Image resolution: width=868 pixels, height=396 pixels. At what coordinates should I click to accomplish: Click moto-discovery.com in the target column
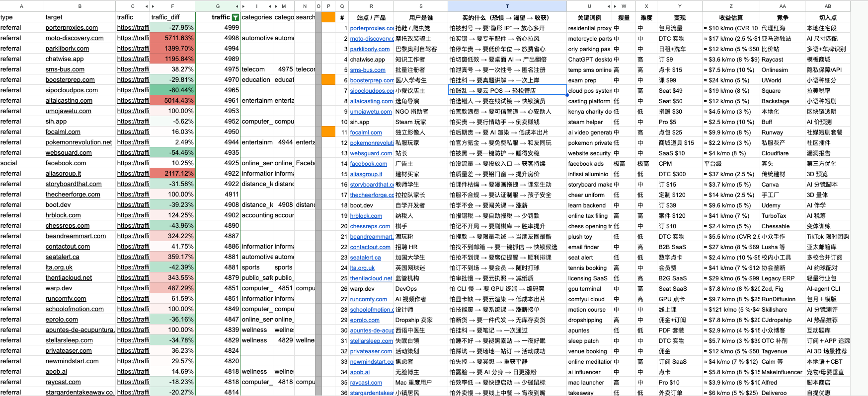tap(75, 38)
